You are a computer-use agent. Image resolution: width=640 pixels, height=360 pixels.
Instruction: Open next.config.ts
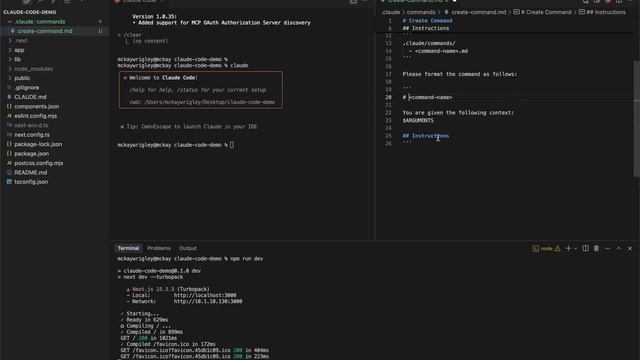coord(32,135)
